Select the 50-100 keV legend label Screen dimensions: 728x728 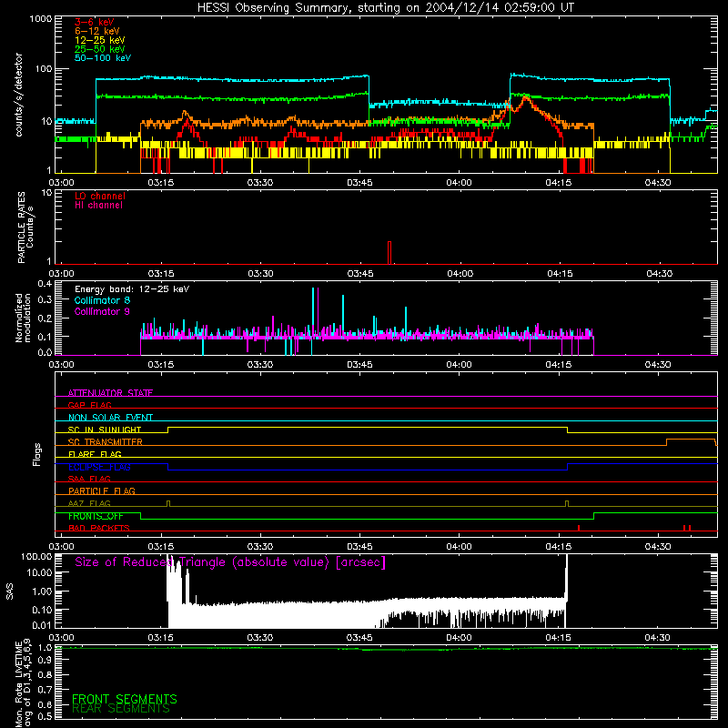[x=103, y=58]
